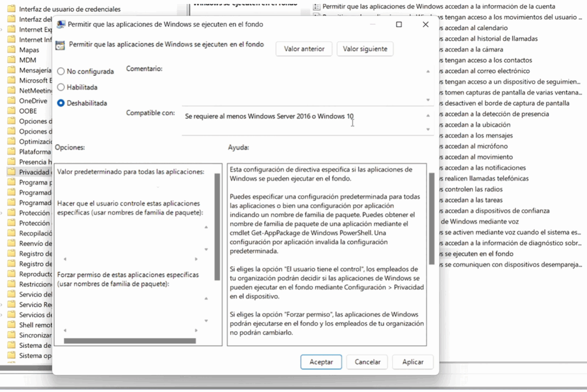This screenshot has height=392, width=587.
Task: Close the policy settings dialog
Action: tap(426, 24)
